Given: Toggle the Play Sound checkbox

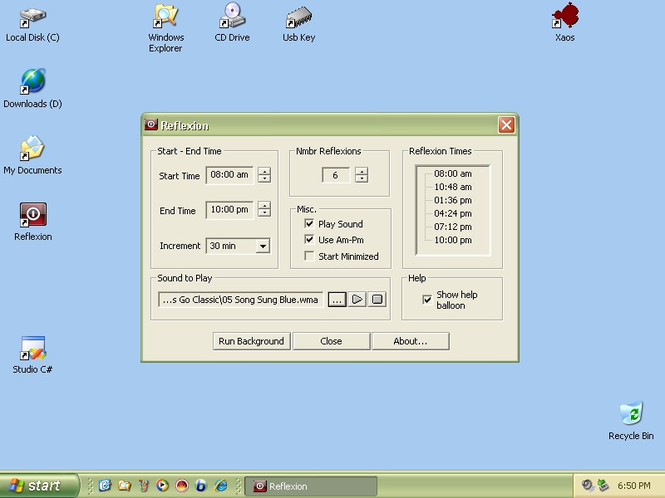Looking at the screenshot, I should [x=309, y=224].
